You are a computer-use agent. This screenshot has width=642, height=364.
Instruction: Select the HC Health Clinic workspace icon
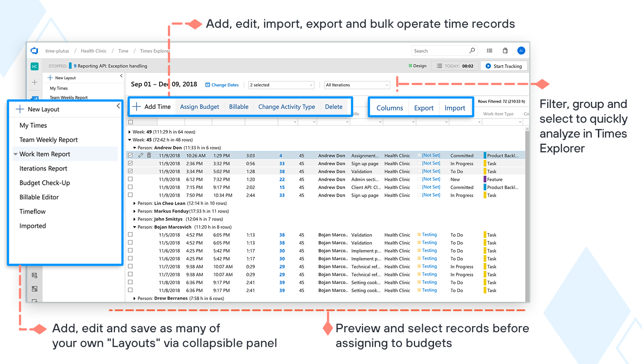click(34, 65)
